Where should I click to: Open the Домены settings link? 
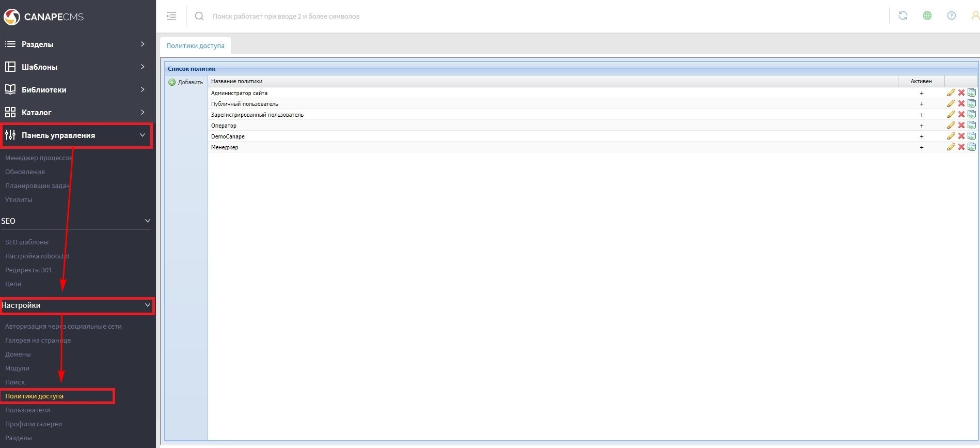pos(18,354)
